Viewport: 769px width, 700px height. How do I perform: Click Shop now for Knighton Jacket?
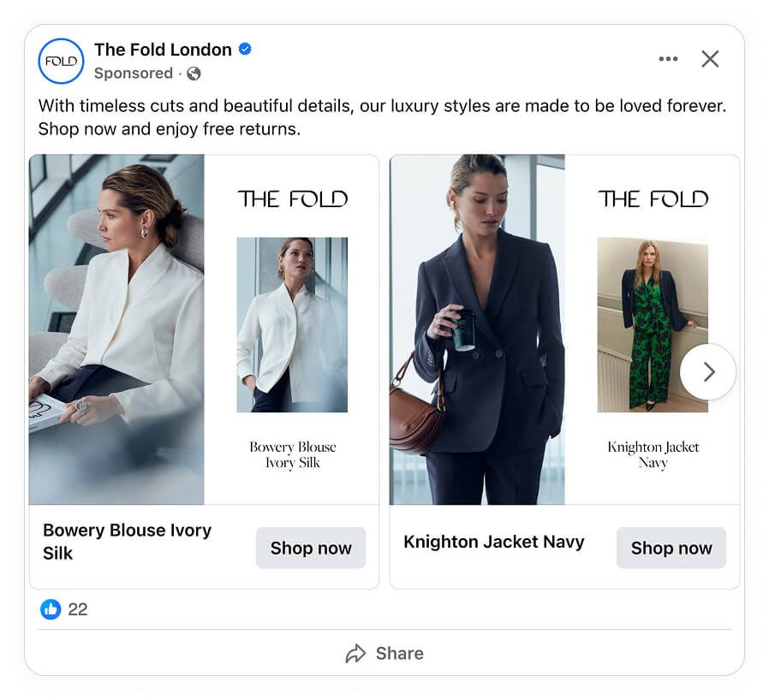point(671,548)
